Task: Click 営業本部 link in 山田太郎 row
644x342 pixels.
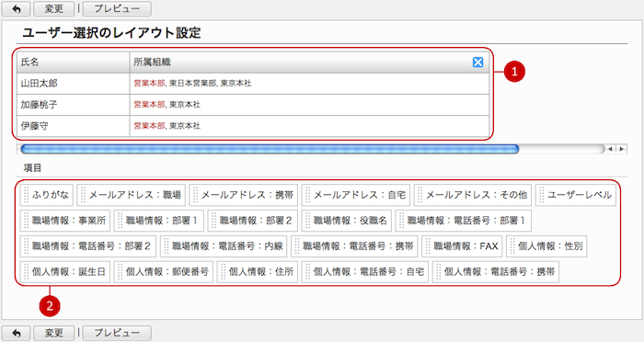Action: coord(149,84)
